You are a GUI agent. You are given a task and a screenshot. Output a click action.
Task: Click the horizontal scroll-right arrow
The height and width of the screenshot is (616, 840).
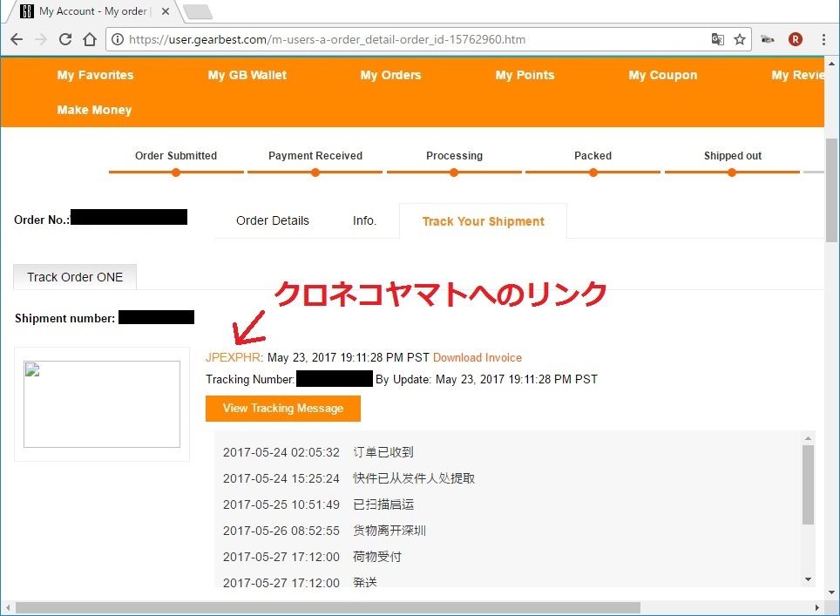[817, 607]
